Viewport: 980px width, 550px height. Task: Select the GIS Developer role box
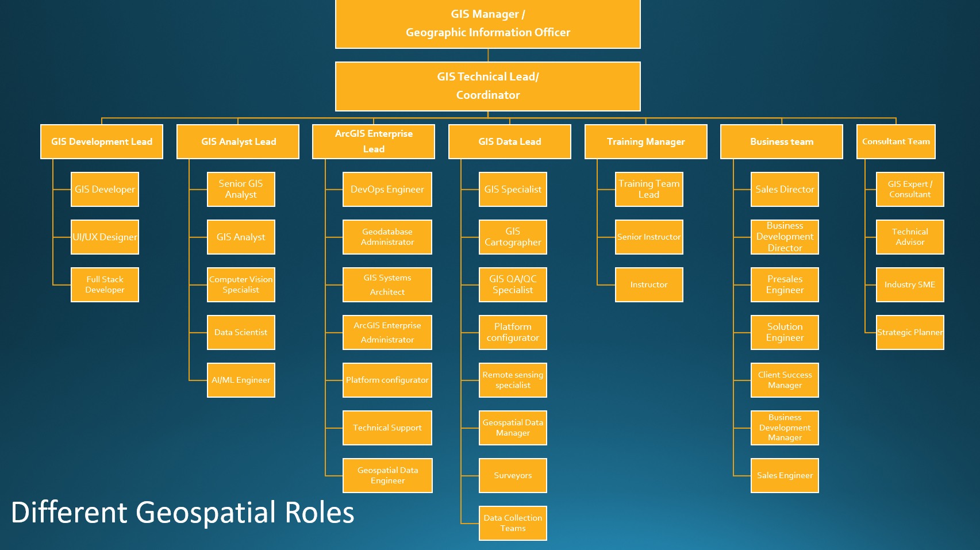coord(105,189)
